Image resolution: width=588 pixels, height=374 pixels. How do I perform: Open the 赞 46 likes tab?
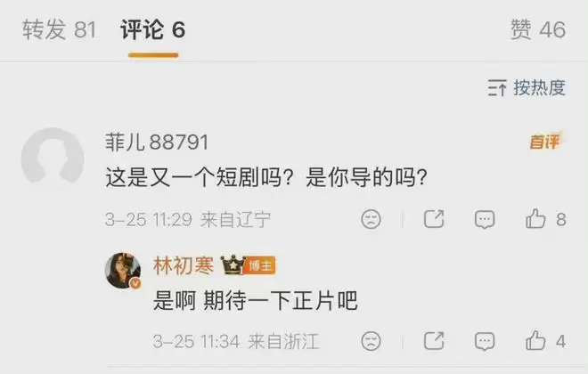(538, 29)
